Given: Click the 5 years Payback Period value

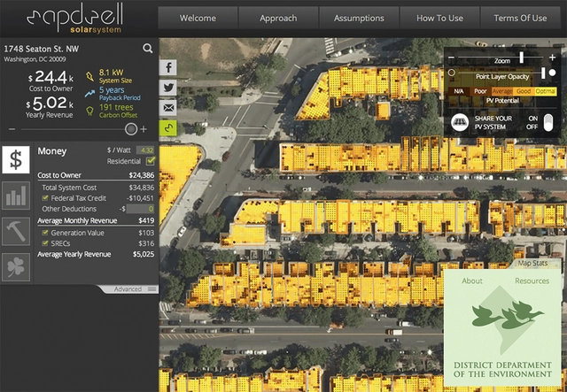Looking at the screenshot, I should click(112, 90).
